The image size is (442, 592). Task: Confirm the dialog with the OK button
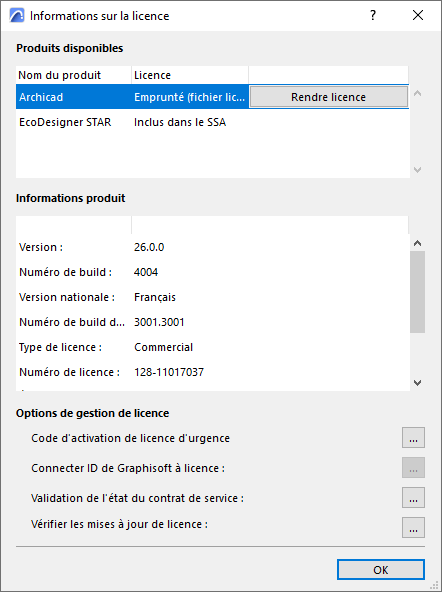tap(380, 569)
